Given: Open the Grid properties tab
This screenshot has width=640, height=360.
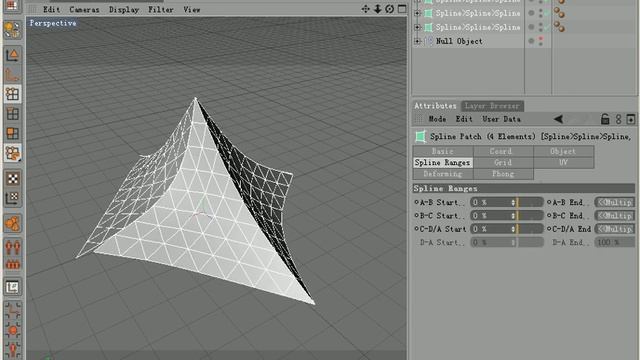Looking at the screenshot, I should tap(503, 162).
